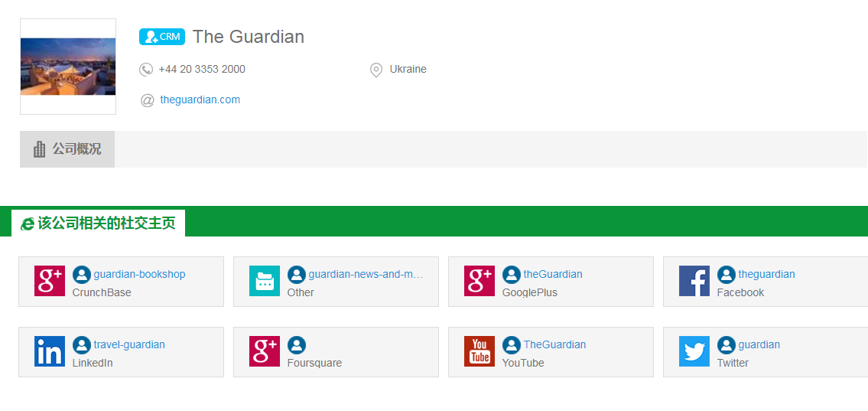Open theguardian Facebook profile link
Screen dimensions: 868x411
coord(767,274)
